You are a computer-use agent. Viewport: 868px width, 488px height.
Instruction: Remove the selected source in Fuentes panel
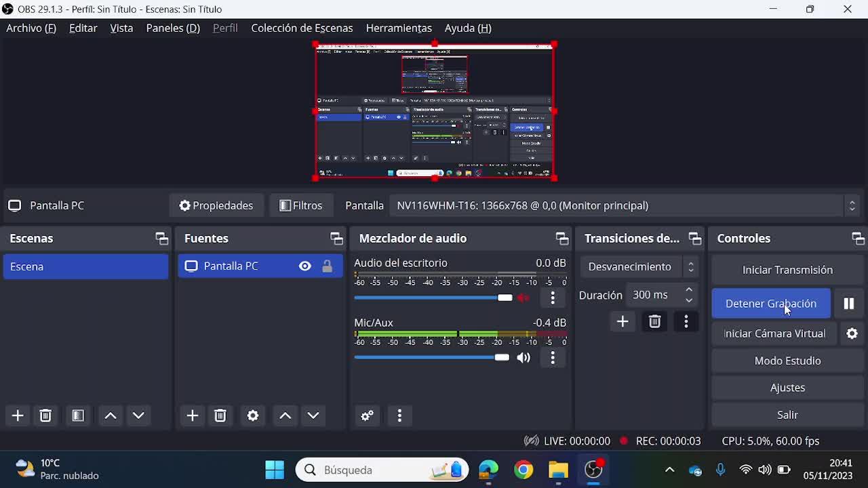(x=220, y=415)
